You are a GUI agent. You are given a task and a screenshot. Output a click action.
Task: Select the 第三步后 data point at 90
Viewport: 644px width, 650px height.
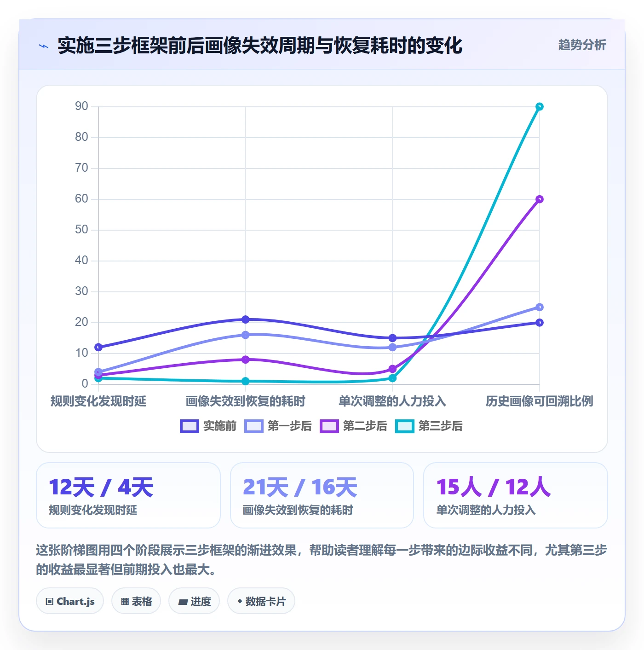point(540,107)
